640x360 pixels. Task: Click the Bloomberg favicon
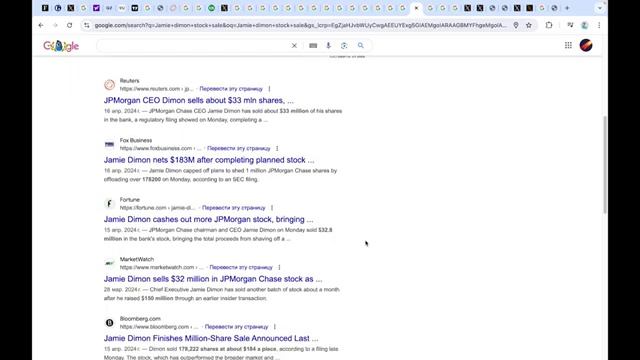[109, 322]
